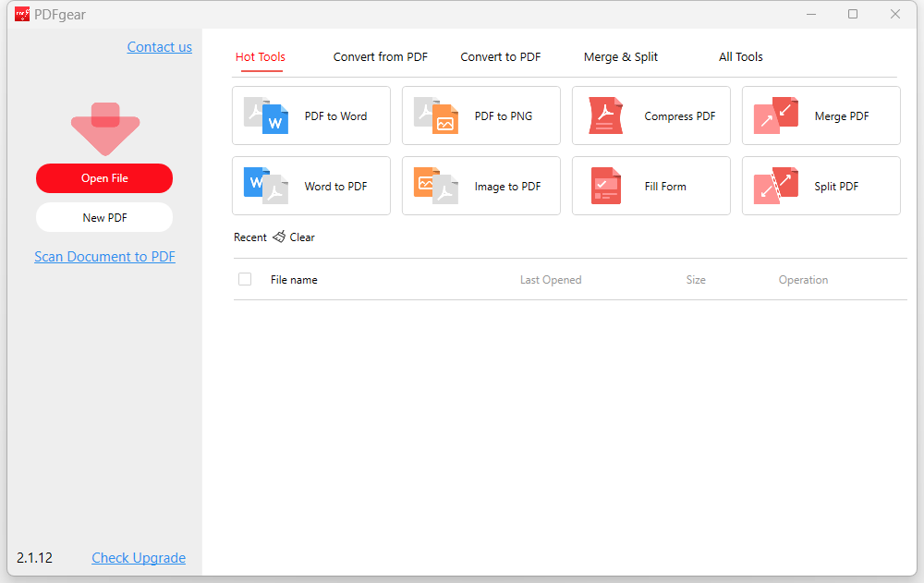Open the PDF to Word converter icon
The image size is (924, 583).
[266, 115]
